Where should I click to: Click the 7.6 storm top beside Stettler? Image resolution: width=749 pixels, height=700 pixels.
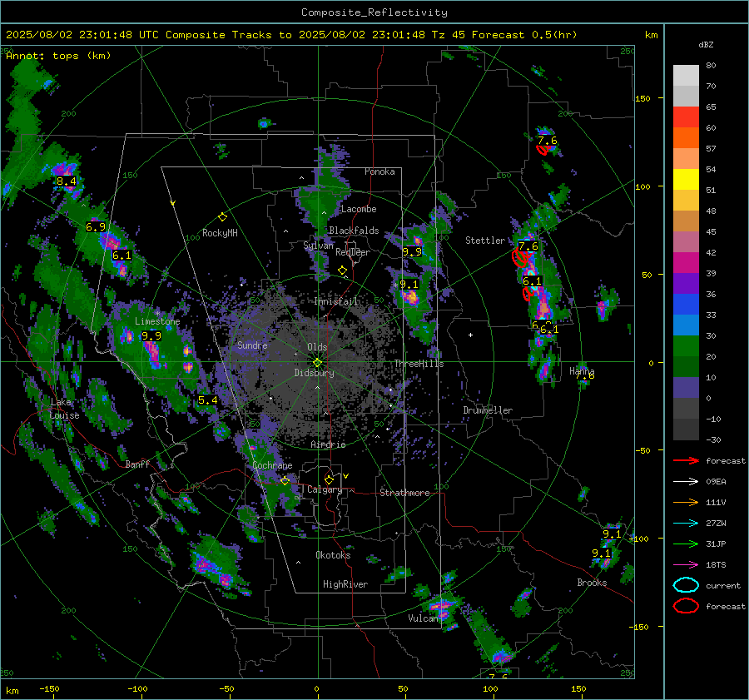point(528,246)
